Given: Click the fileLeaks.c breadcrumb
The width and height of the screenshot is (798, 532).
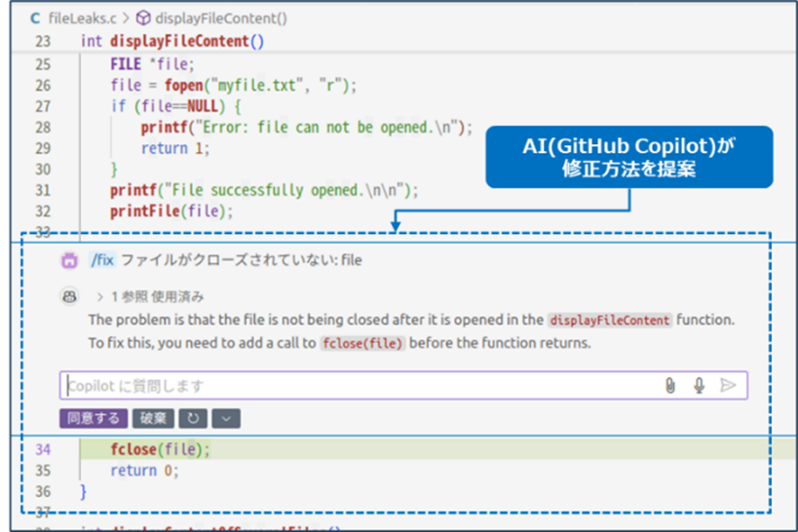Looking at the screenshot, I should pyautogui.click(x=82, y=19).
